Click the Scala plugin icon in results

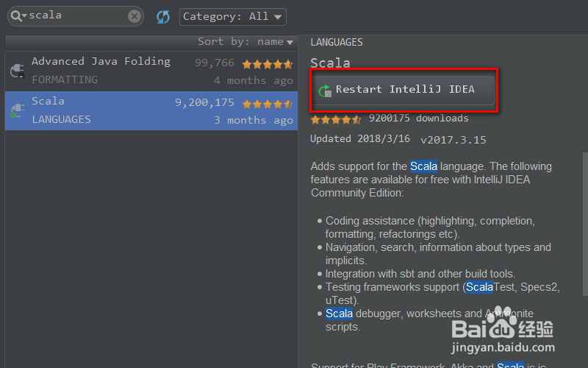(x=17, y=110)
